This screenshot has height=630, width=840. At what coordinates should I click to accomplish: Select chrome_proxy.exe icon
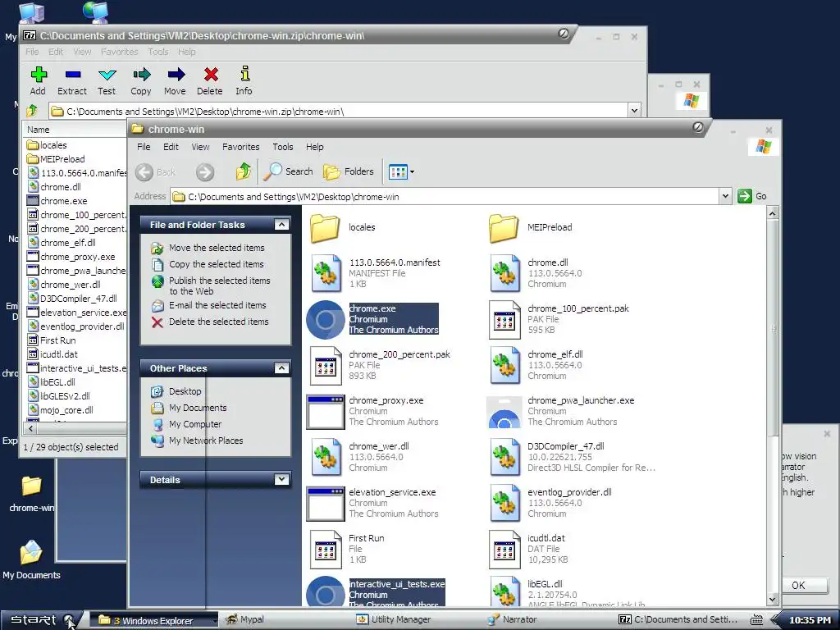click(325, 412)
